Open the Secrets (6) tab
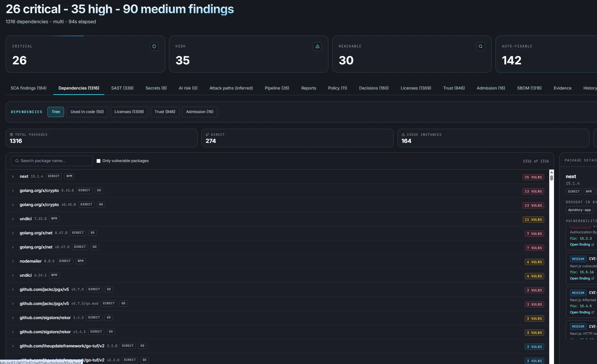 tap(156, 88)
